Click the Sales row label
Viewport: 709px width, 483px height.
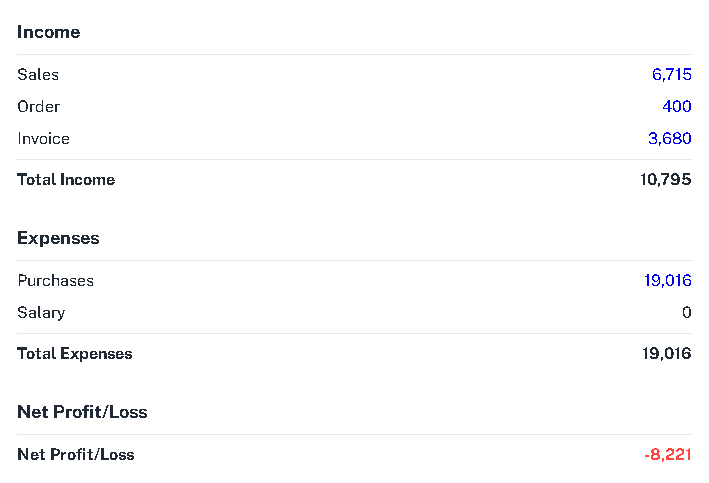pos(38,74)
